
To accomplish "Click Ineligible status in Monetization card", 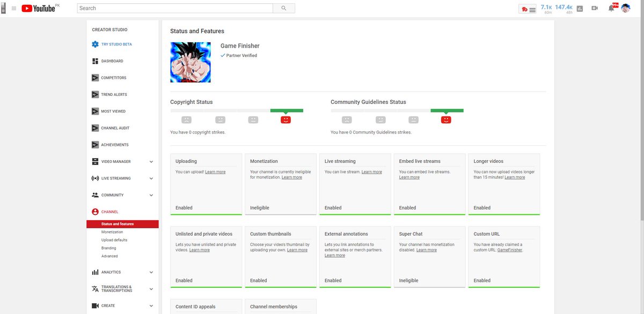I will [x=260, y=208].
